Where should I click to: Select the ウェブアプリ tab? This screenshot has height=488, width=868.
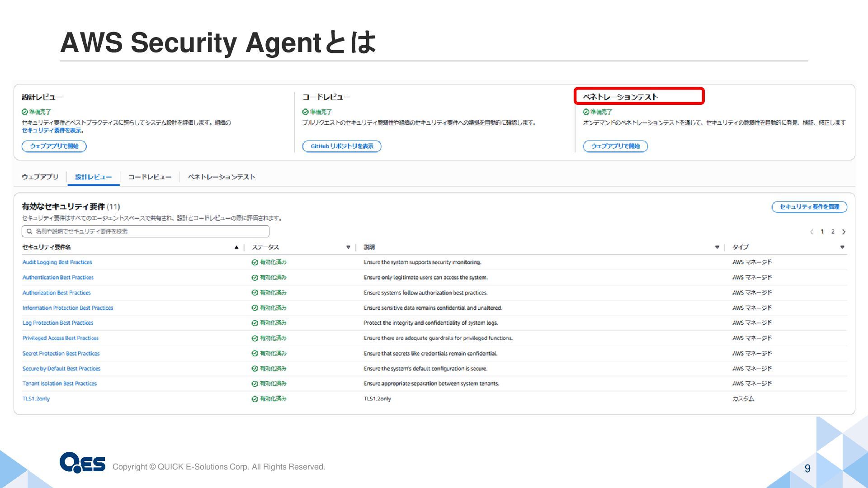40,177
